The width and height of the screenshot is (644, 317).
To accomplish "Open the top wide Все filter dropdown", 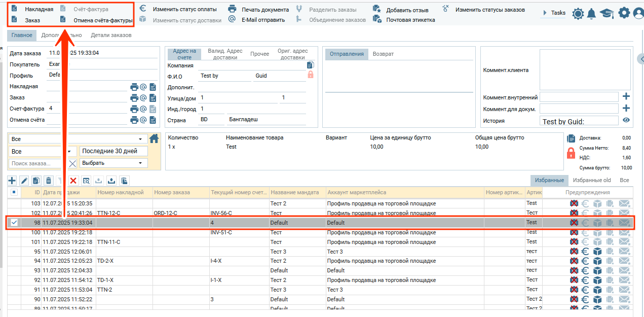I will 76,139.
